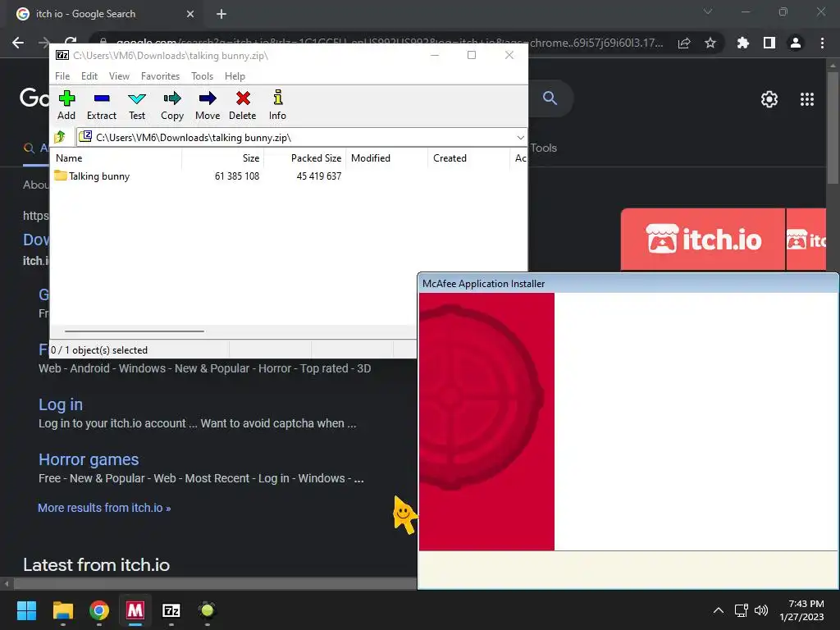The width and height of the screenshot is (840, 630).
Task: Open the 'Horror games' itch.io link
Action: (x=89, y=459)
